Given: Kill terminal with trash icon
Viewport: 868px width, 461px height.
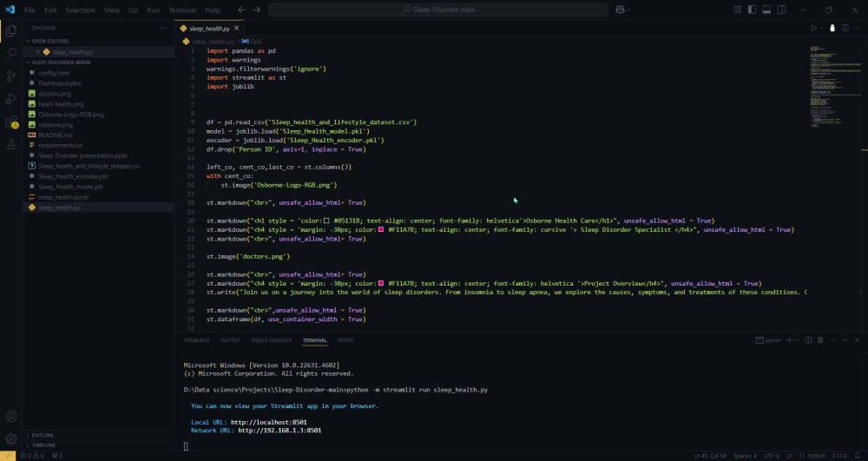Looking at the screenshot, I should point(820,340).
